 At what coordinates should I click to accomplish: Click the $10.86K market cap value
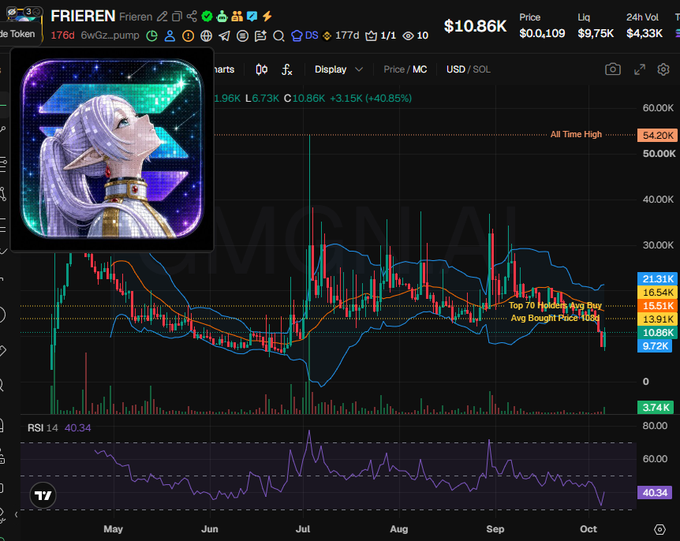coord(475,26)
